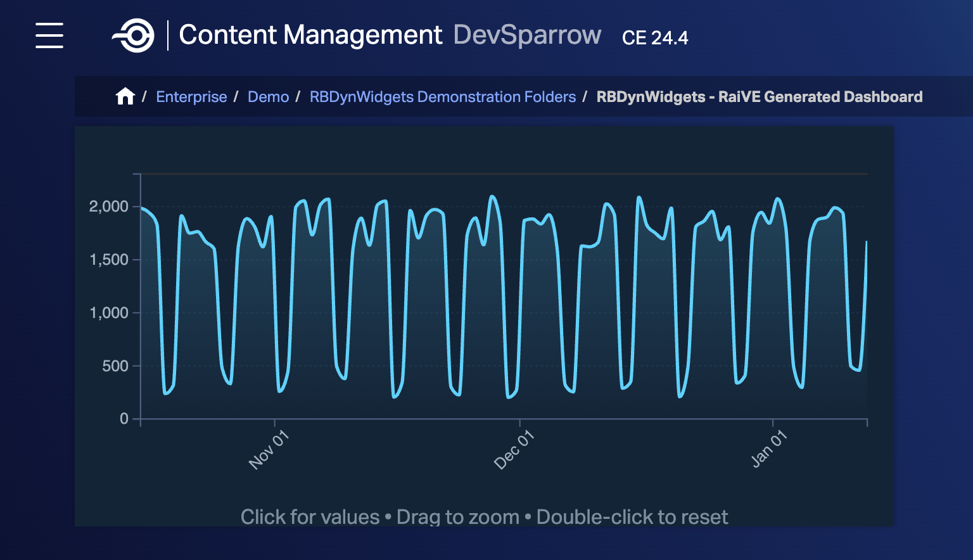
Task: Click the Nov 01 x-axis label
Action: [x=269, y=450]
